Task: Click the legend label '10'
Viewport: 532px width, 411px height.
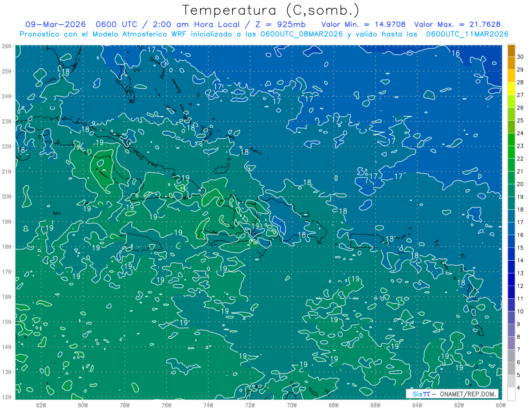Action: pyautogui.click(x=520, y=312)
